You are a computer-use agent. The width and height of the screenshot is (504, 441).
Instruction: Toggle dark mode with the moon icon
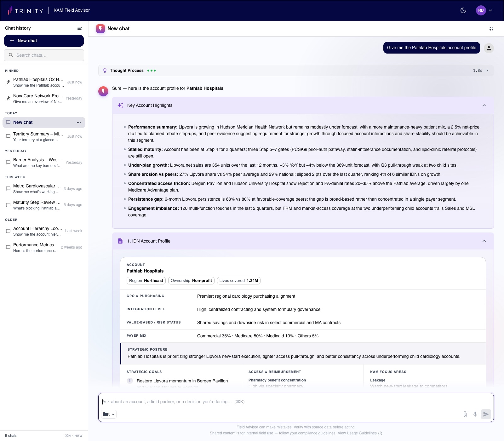coord(463,10)
